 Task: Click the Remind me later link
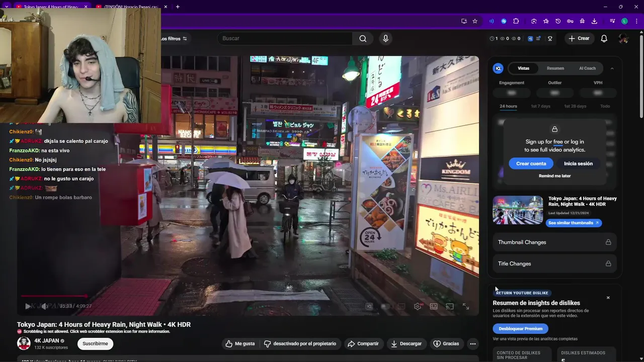[x=554, y=176]
